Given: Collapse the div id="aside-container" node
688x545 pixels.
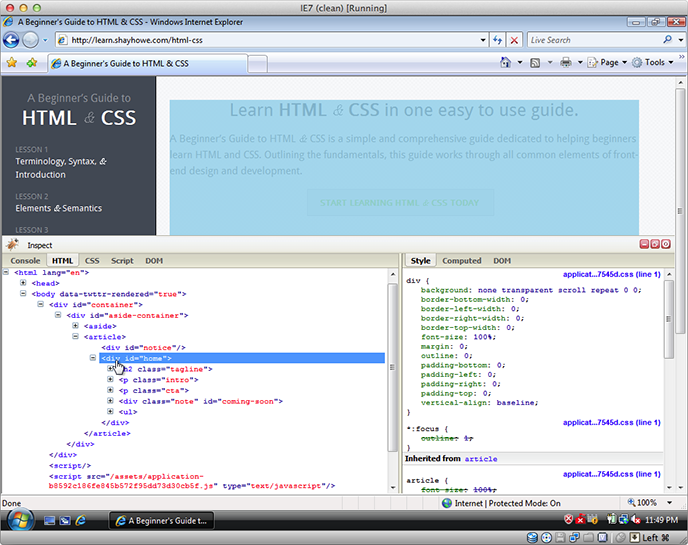Looking at the screenshot, I should 58,315.
